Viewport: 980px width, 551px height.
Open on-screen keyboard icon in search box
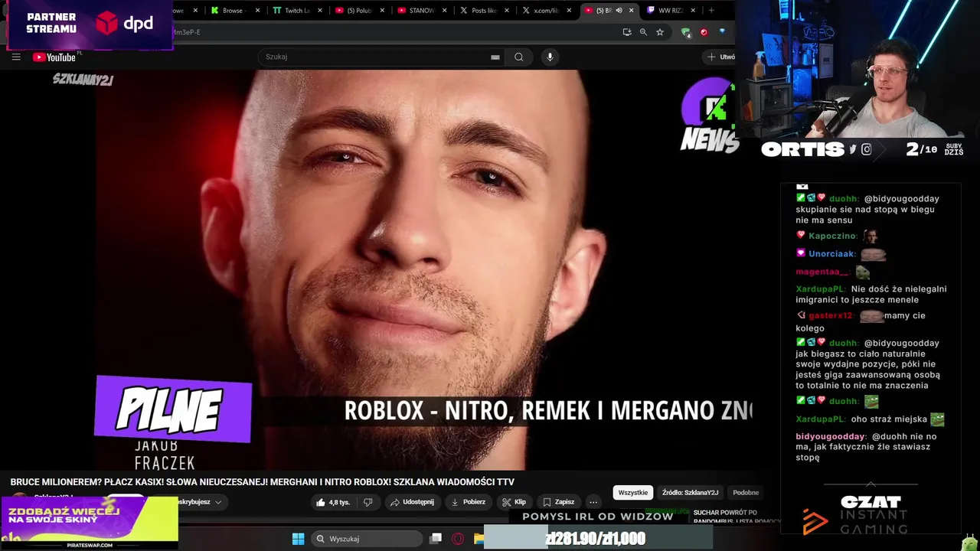(495, 57)
